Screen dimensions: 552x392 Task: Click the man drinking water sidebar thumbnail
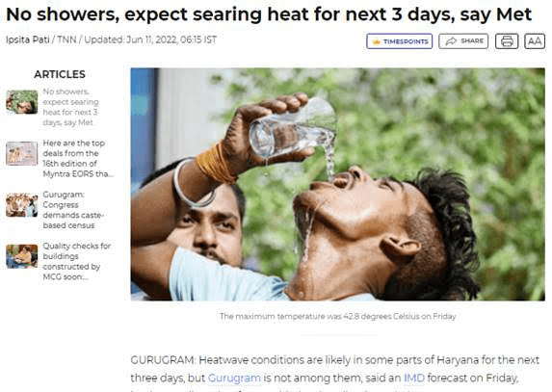coord(22,102)
